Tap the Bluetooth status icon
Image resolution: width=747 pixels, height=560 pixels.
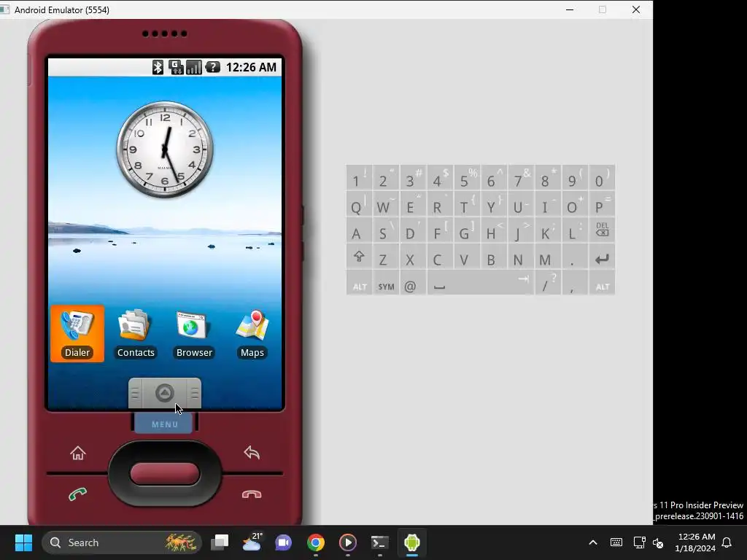(158, 67)
